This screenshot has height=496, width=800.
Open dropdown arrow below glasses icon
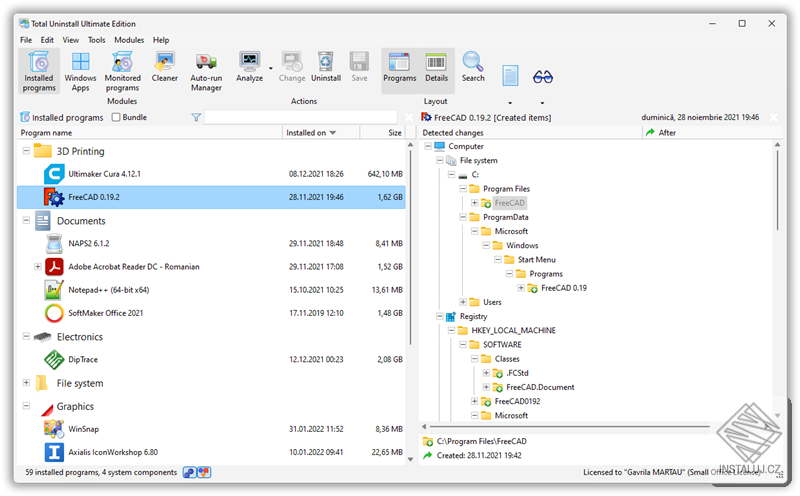click(542, 103)
